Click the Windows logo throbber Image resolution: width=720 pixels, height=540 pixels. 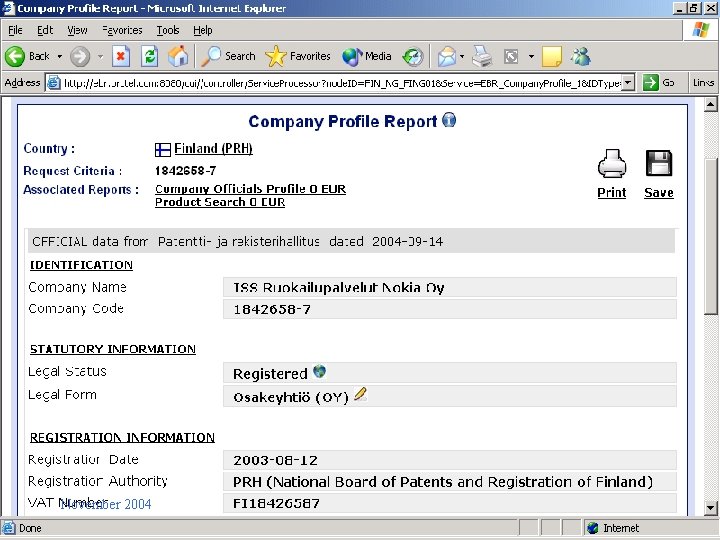701,30
